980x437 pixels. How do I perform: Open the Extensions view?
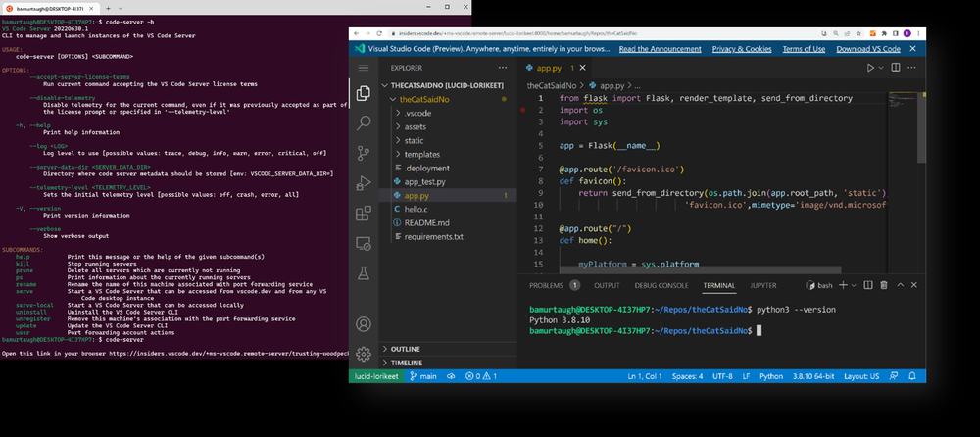[x=364, y=214]
